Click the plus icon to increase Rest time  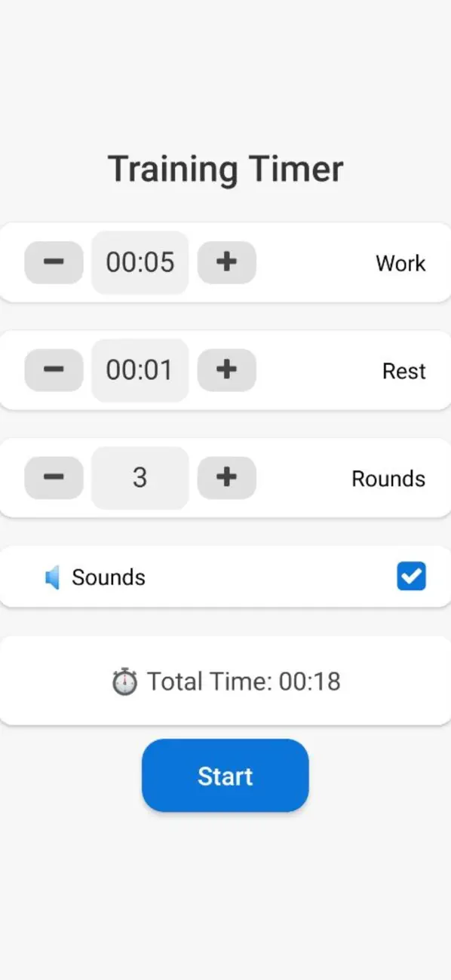(x=226, y=370)
